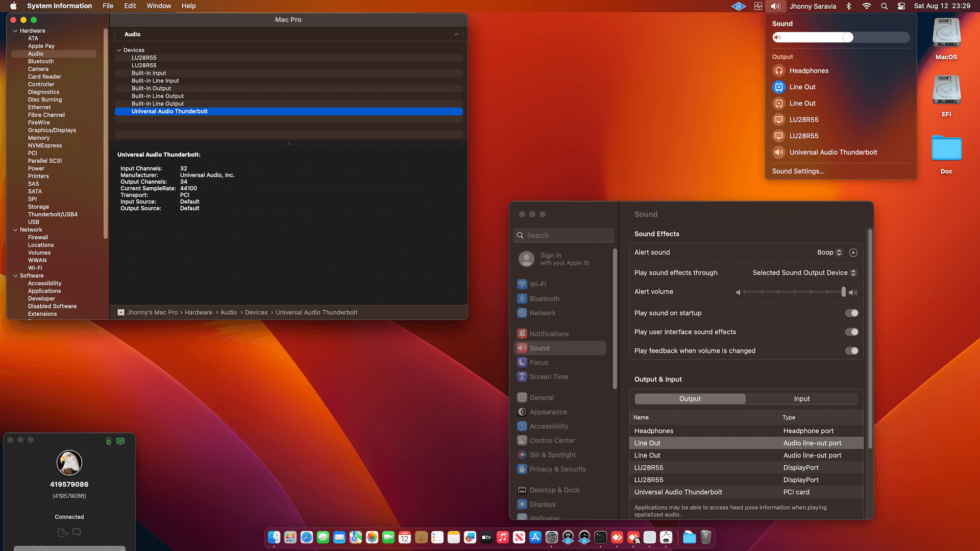Image resolution: width=980 pixels, height=551 pixels.
Task: Select Headphones row in the output device table
Action: 746,431
